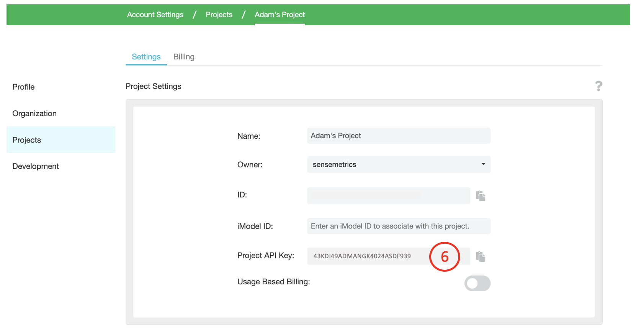
Task: Open help via the question mark icon
Action: click(x=598, y=86)
